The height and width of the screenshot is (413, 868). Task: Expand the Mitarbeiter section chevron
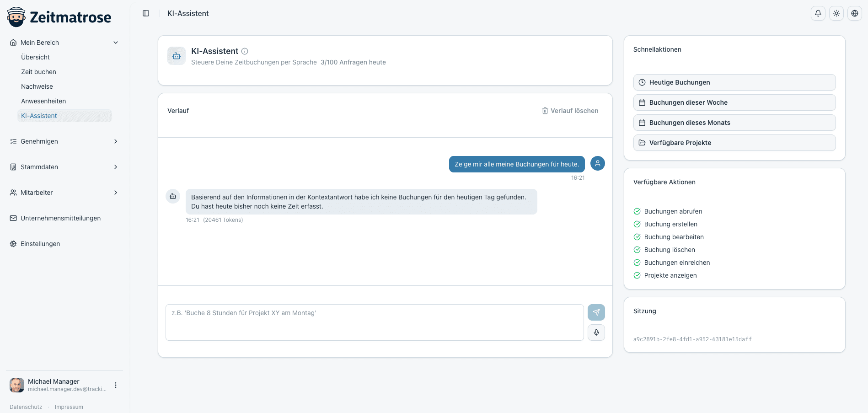(116, 193)
